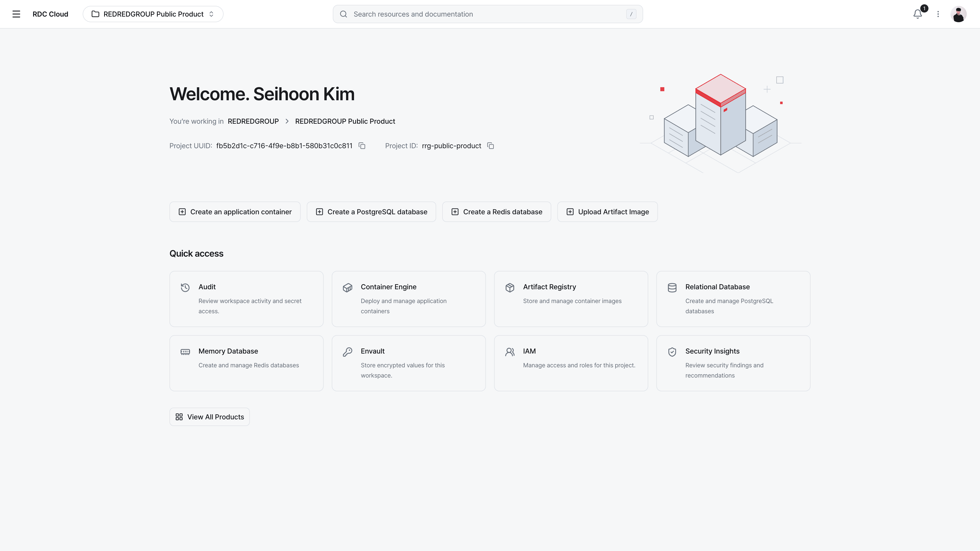The height and width of the screenshot is (551, 980).
Task: Copy the Project ID
Action: pyautogui.click(x=491, y=146)
